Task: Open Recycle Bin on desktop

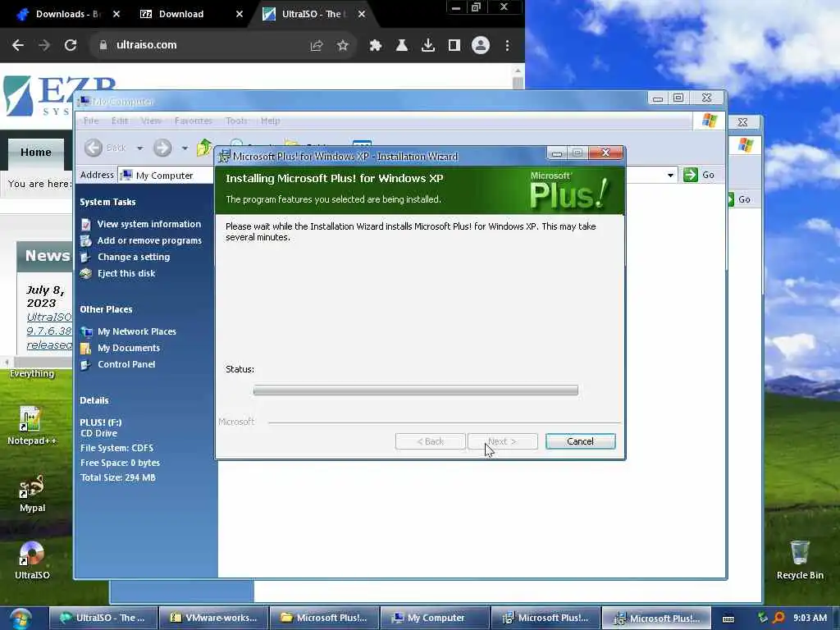Action: click(800, 560)
